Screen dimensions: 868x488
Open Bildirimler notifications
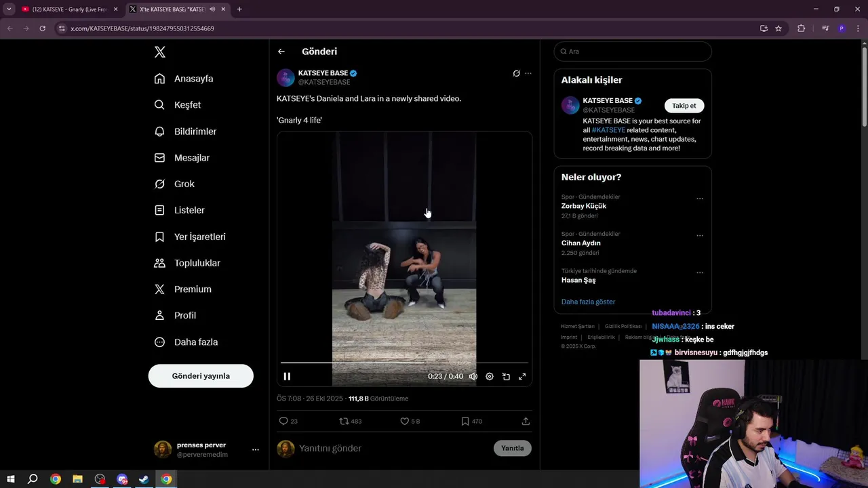coord(185,131)
